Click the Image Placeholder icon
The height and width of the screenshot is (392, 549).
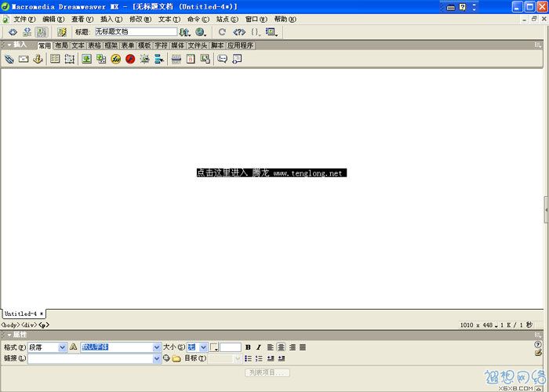[101, 59]
